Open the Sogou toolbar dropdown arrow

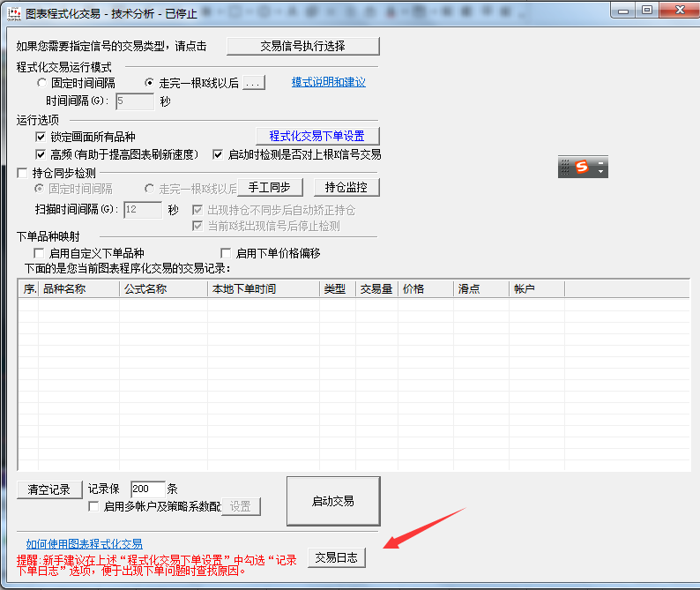[601, 171]
